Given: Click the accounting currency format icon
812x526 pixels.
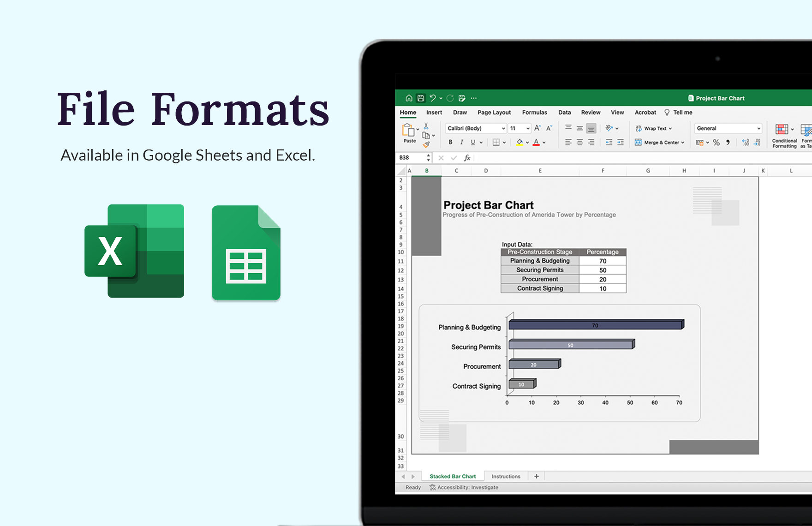Looking at the screenshot, I should (700, 143).
